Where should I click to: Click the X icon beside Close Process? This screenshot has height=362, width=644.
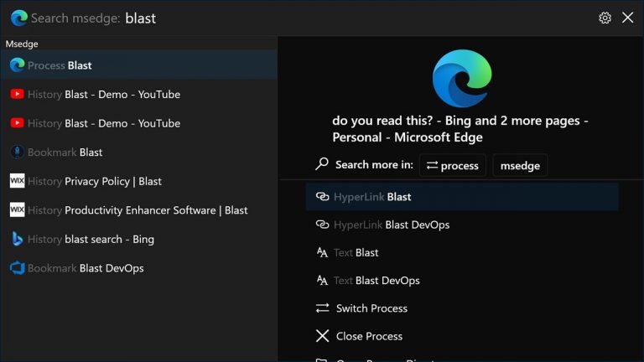pyautogui.click(x=322, y=336)
